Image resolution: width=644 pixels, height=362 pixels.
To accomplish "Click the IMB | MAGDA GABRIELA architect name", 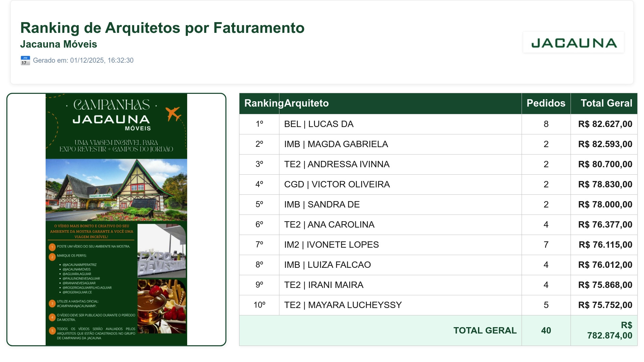I will point(336,144).
